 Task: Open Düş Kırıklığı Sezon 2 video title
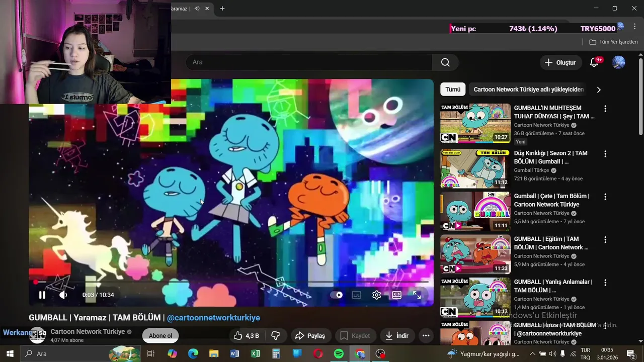coord(550,157)
